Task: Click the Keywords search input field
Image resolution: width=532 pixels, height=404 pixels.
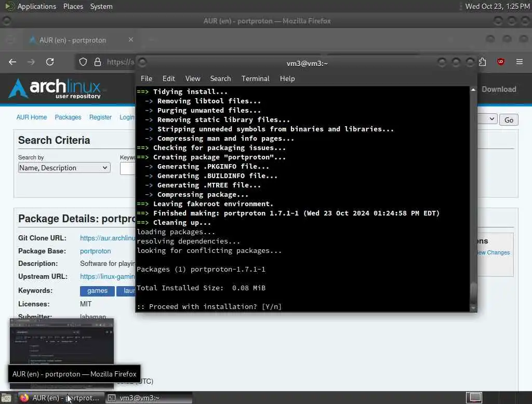Action: (x=128, y=168)
